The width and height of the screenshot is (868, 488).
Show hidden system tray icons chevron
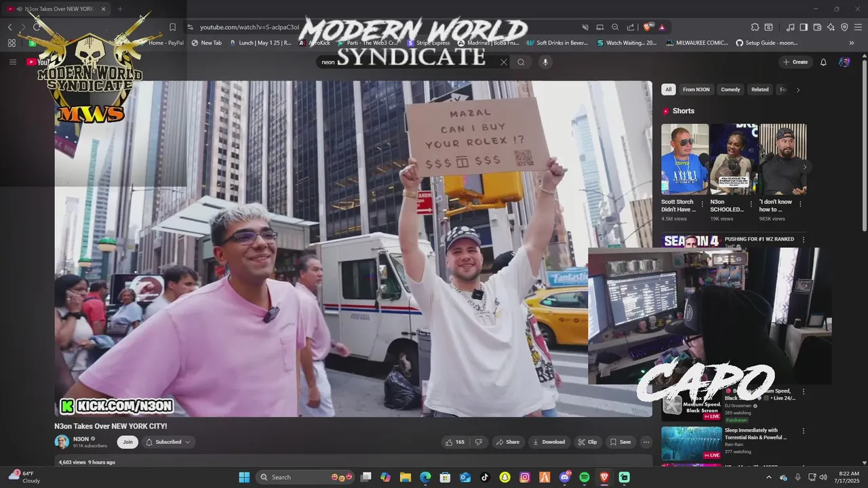click(x=768, y=477)
